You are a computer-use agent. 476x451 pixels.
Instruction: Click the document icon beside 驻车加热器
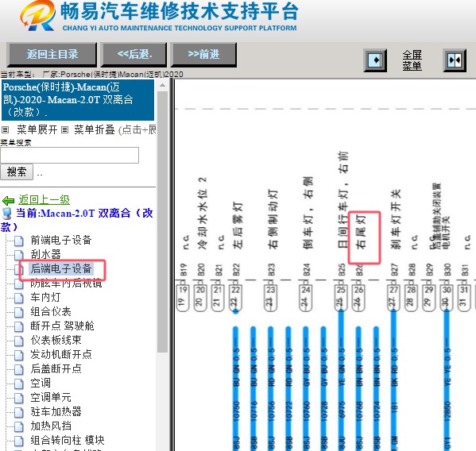[19, 412]
